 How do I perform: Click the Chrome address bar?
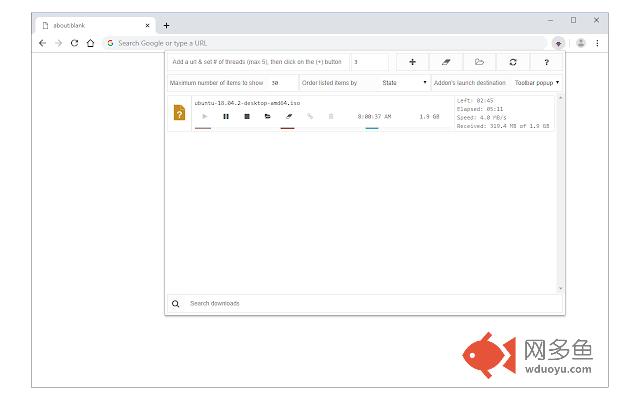324,43
